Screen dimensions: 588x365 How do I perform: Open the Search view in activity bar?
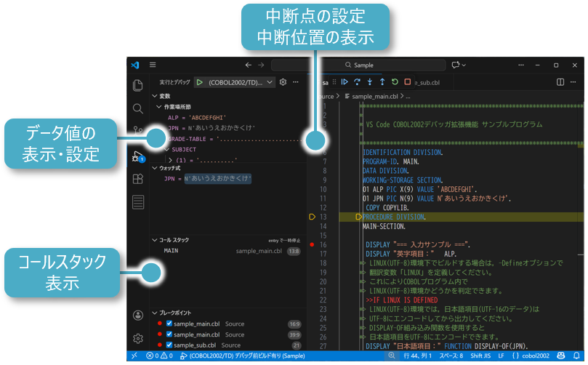coord(138,109)
